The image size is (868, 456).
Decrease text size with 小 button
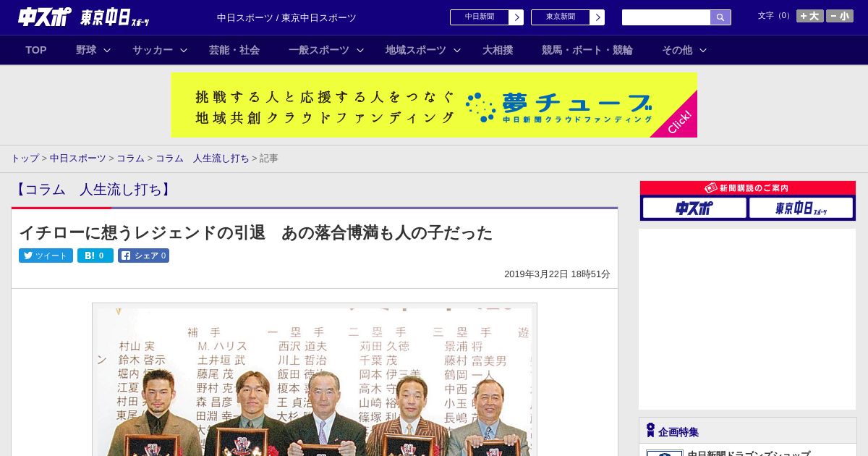click(x=840, y=16)
